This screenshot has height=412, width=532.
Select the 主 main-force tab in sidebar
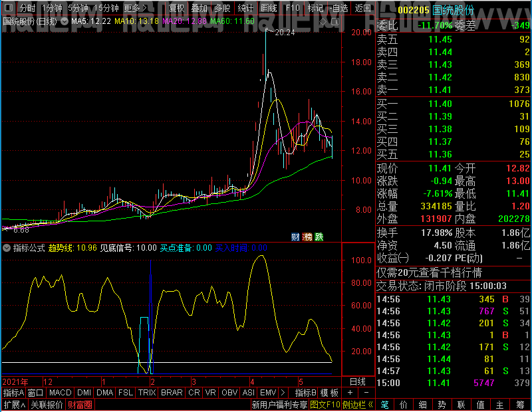click(x=500, y=405)
